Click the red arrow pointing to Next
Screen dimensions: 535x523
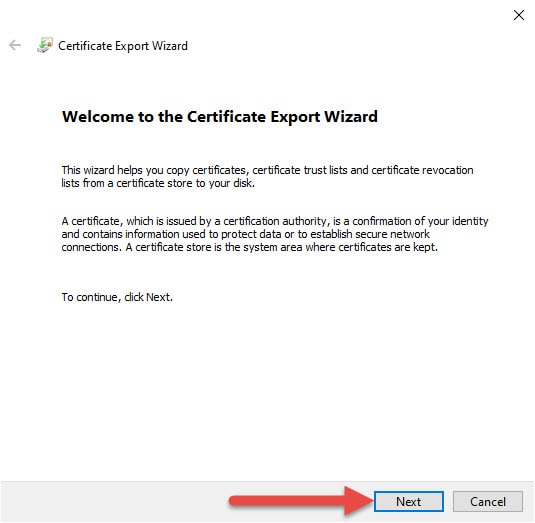(301, 501)
